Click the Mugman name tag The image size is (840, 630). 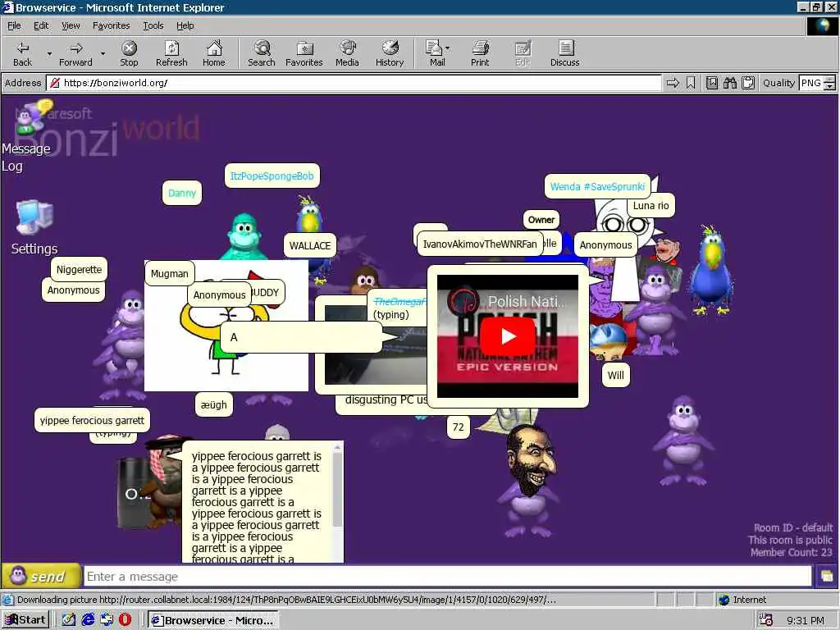169,274
